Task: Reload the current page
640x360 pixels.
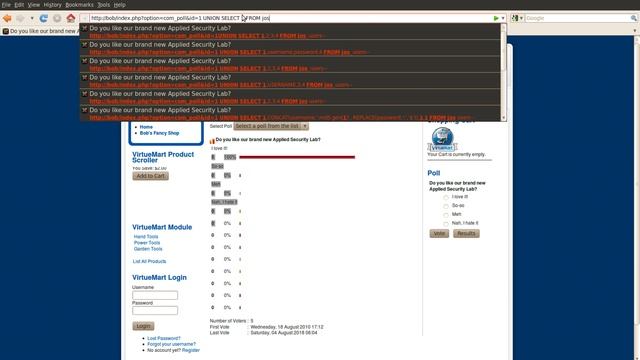Action: pyautogui.click(x=43, y=18)
